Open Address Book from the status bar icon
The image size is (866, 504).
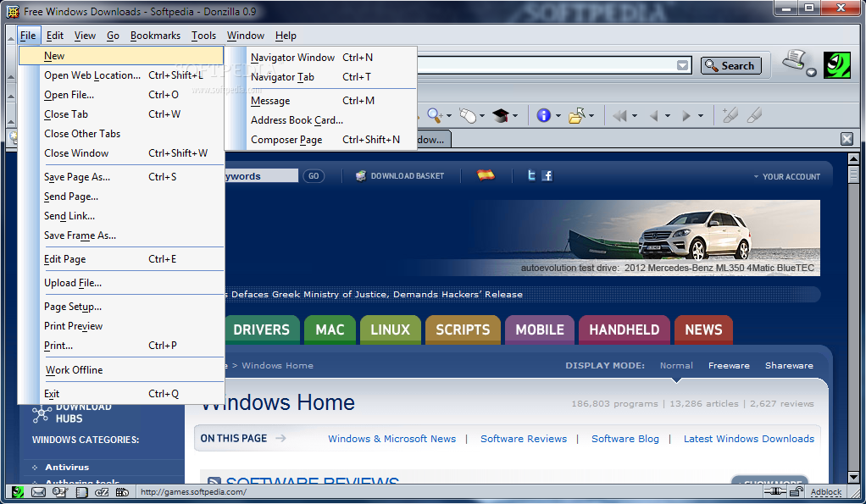point(81,492)
